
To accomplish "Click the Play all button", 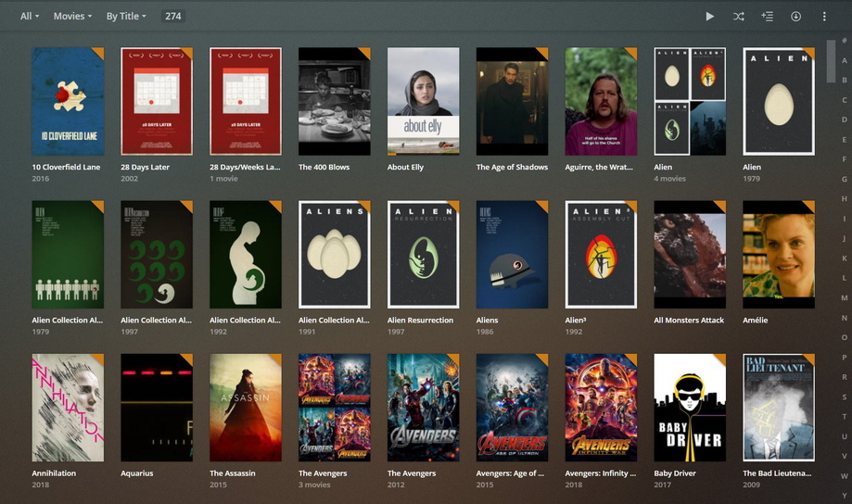I will [x=709, y=17].
